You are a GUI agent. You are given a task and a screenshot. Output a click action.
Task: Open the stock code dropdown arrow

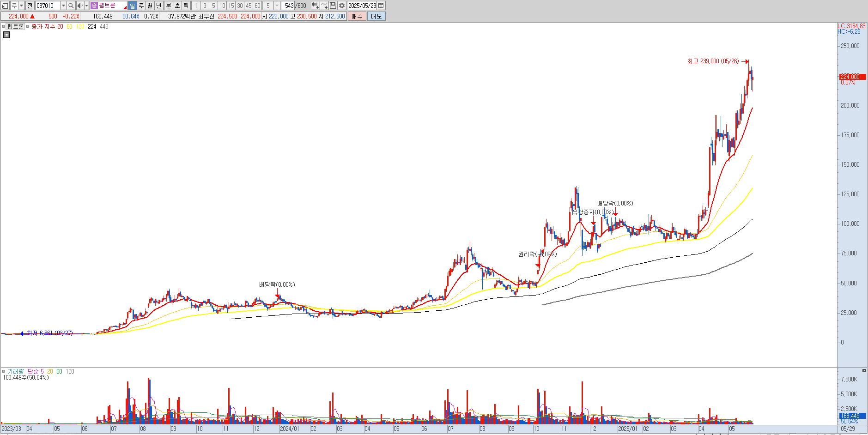coord(63,6)
